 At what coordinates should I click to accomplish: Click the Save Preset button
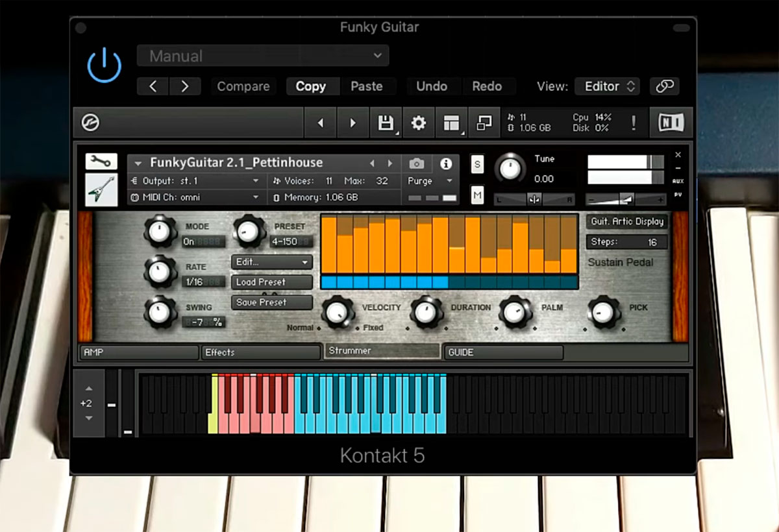pyautogui.click(x=272, y=302)
